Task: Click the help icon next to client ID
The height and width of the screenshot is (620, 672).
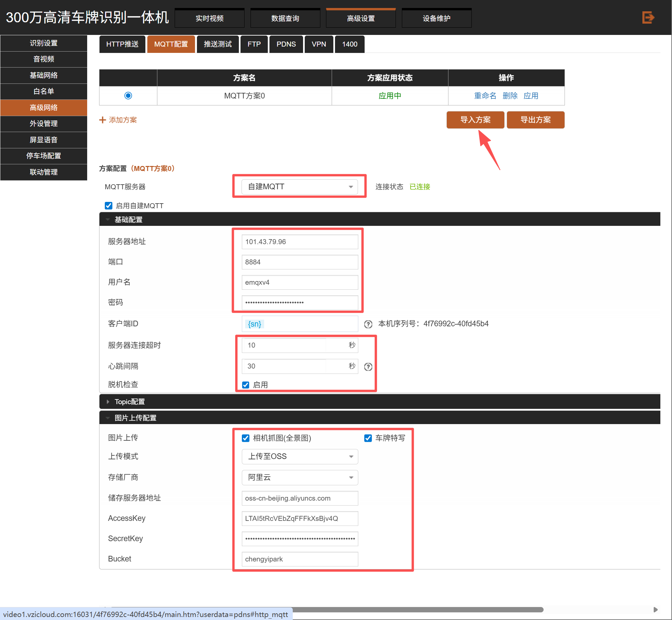Action: click(x=368, y=324)
